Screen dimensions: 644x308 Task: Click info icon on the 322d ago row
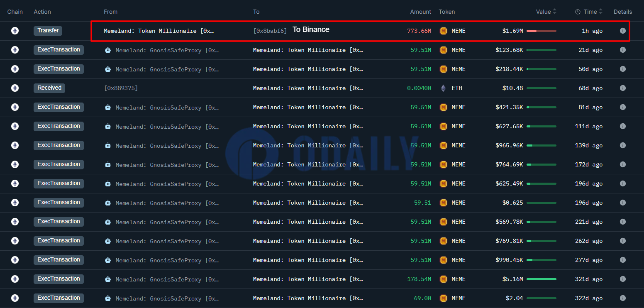click(x=622, y=298)
